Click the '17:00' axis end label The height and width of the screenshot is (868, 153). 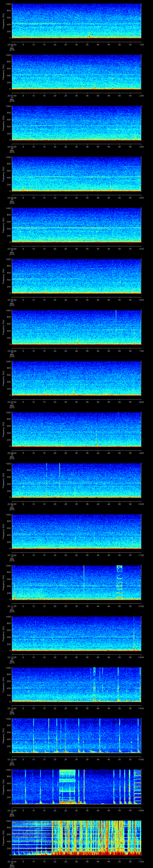click(141, 861)
